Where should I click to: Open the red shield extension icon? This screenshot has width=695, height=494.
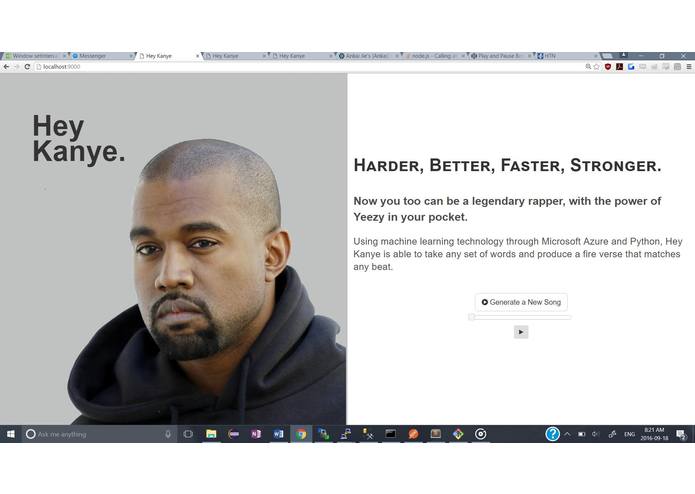(608, 66)
